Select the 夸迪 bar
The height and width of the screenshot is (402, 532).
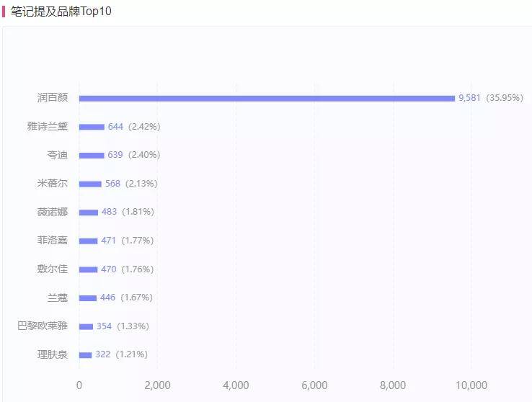click(92, 155)
